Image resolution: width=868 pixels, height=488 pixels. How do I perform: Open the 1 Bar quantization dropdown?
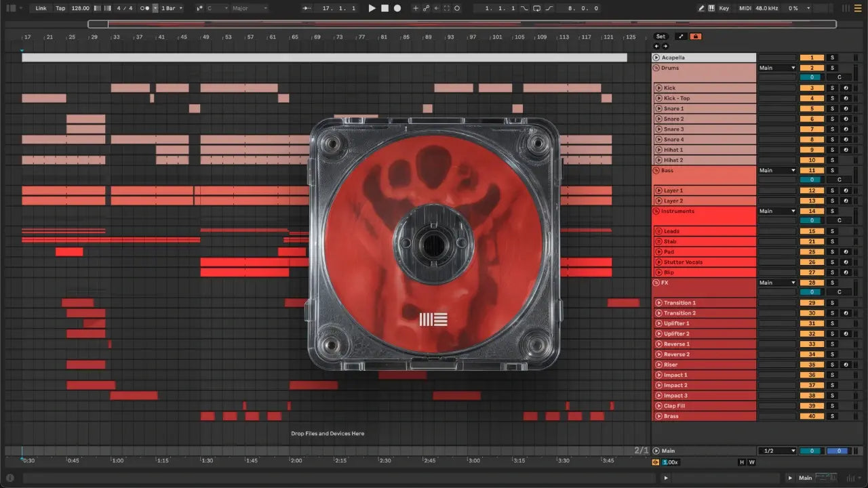[x=172, y=8]
